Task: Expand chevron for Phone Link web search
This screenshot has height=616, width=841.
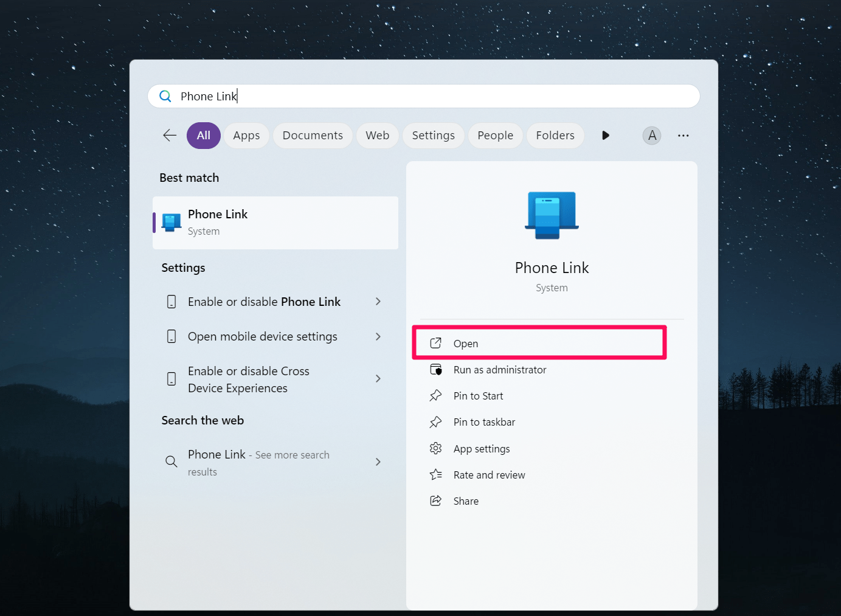Action: 378,462
